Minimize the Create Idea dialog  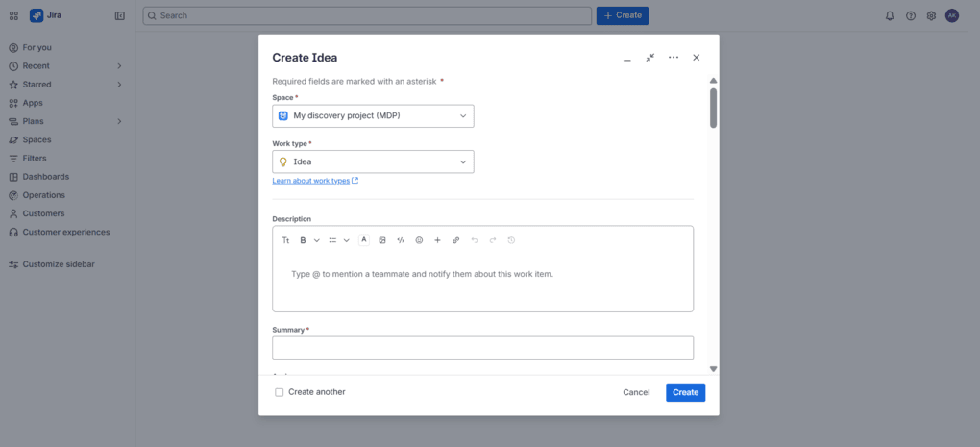point(626,58)
